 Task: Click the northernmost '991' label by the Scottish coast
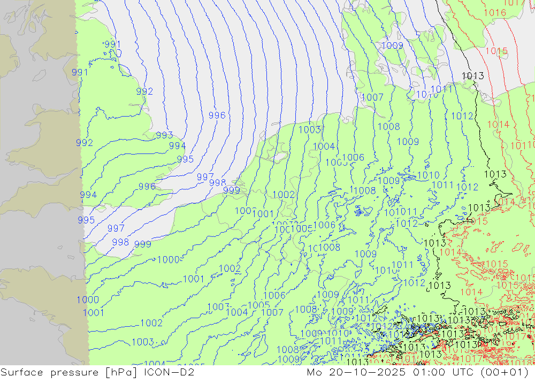112,44
